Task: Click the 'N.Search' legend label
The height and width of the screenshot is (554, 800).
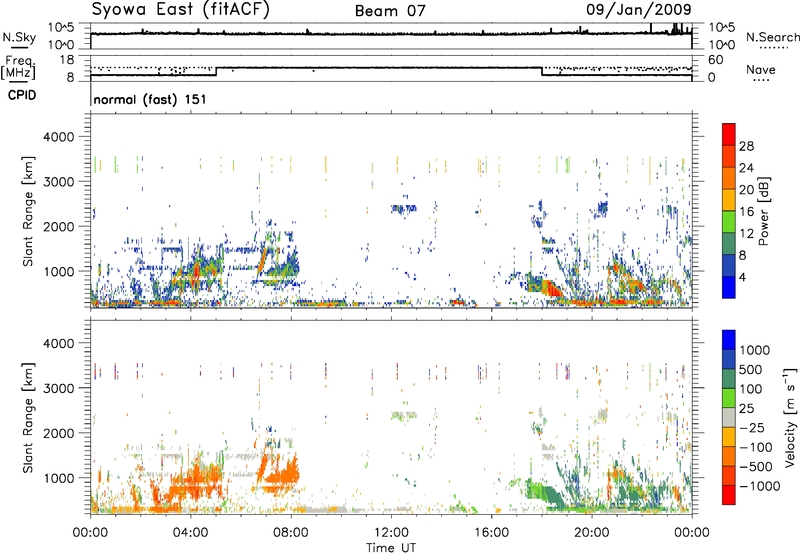Action: pyautogui.click(x=772, y=37)
